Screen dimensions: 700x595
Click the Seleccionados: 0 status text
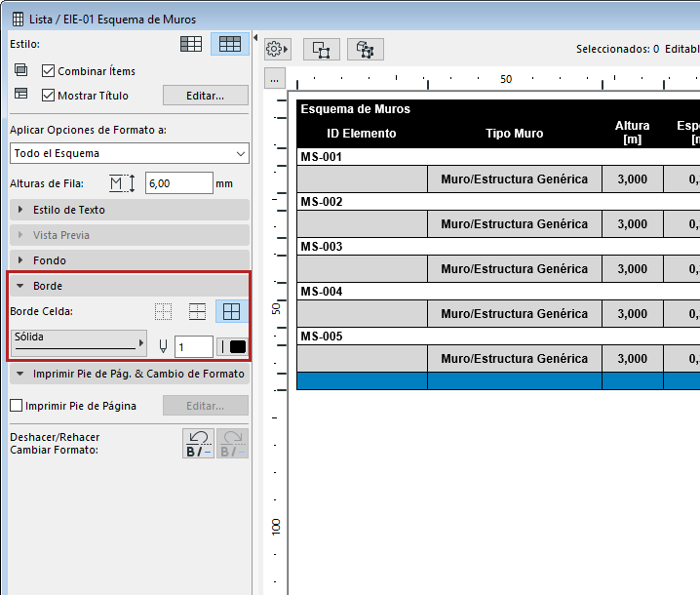click(617, 49)
